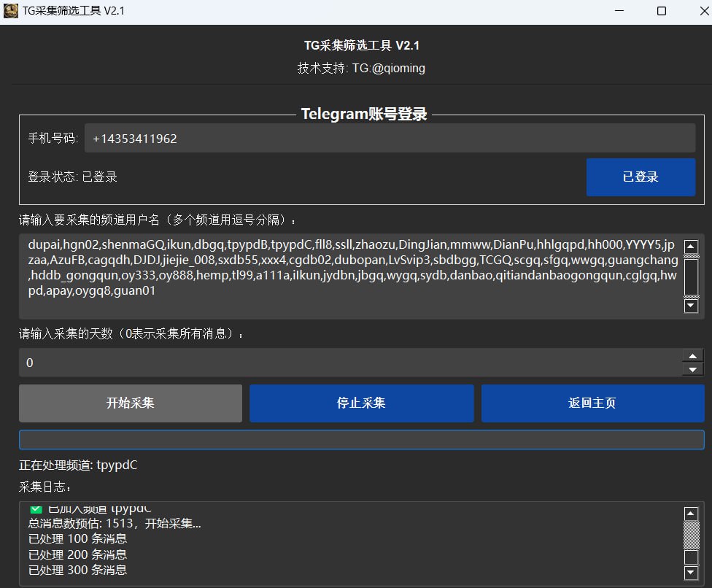Minimize the TG采集筛选工具 window
Image resolution: width=712 pixels, height=588 pixels.
pyautogui.click(x=619, y=11)
